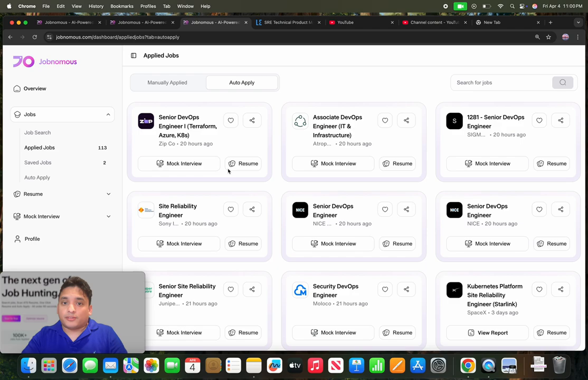Open Resume for 1281 - Senior DevOps Engineer
Viewport: 588px width, 380px height.
[552, 164]
